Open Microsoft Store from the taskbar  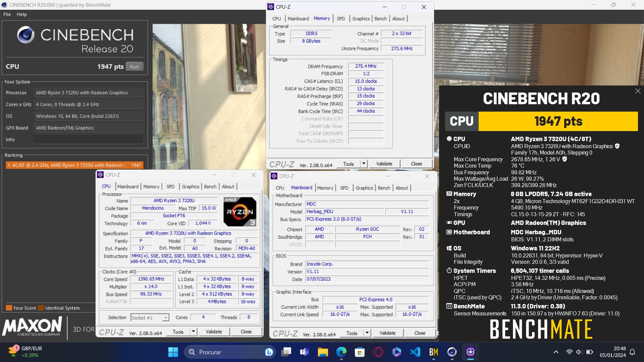pyautogui.click(x=360, y=352)
